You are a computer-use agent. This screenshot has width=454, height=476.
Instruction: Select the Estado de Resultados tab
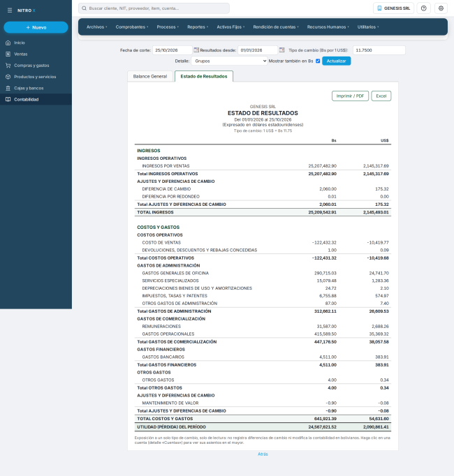[x=204, y=77]
